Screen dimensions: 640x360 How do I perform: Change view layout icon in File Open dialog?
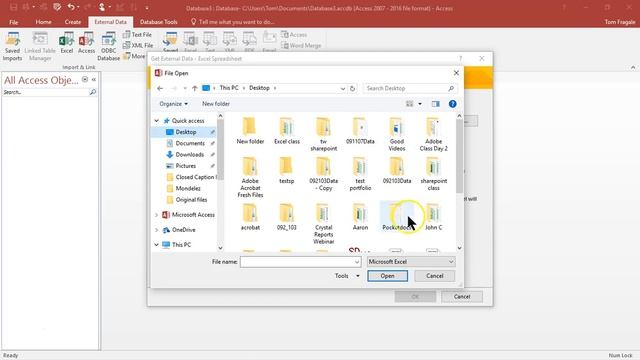pos(409,104)
